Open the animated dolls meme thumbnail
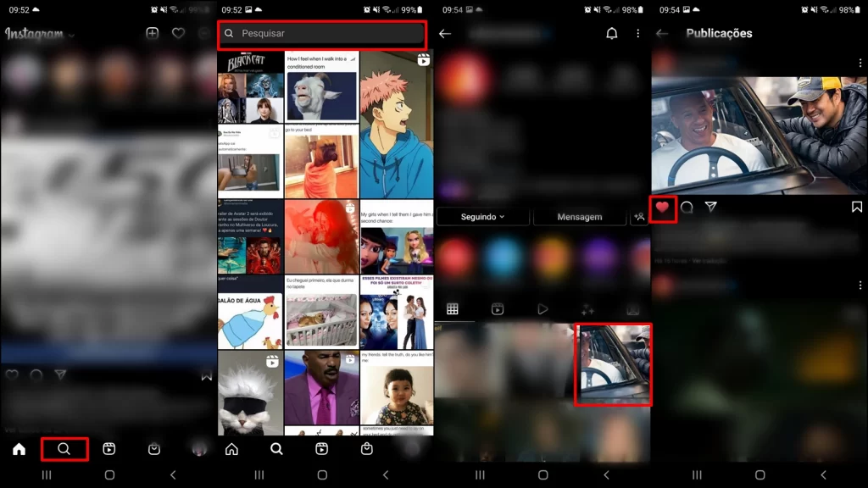 397,237
